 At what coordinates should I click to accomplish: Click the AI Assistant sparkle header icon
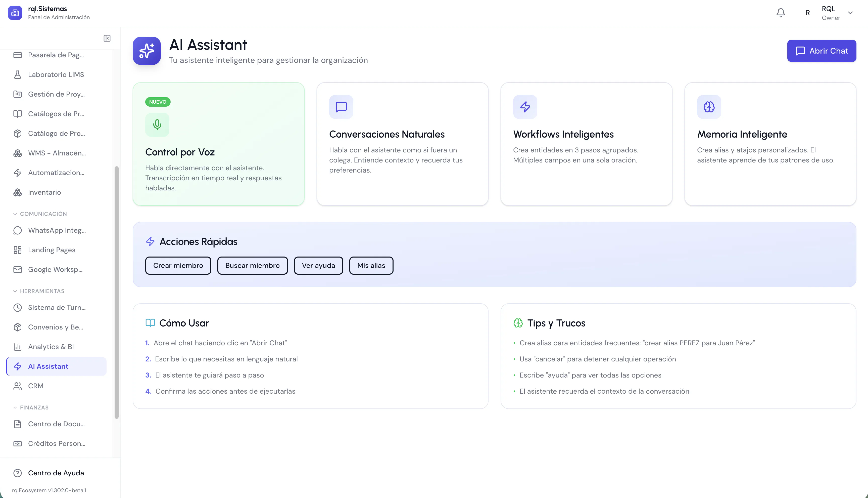tap(147, 51)
